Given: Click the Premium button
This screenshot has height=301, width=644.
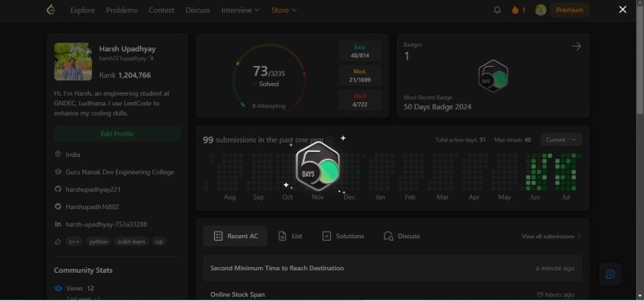Looking at the screenshot, I should 570,10.
